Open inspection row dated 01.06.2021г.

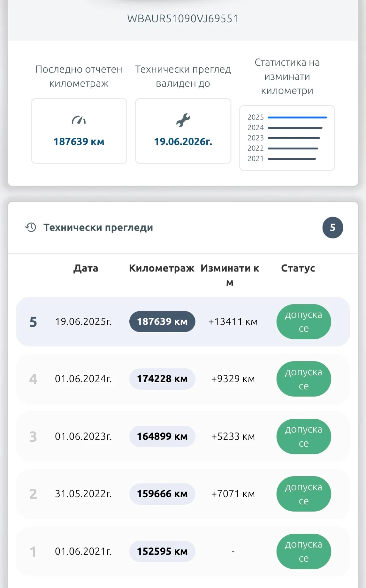[x=83, y=551]
